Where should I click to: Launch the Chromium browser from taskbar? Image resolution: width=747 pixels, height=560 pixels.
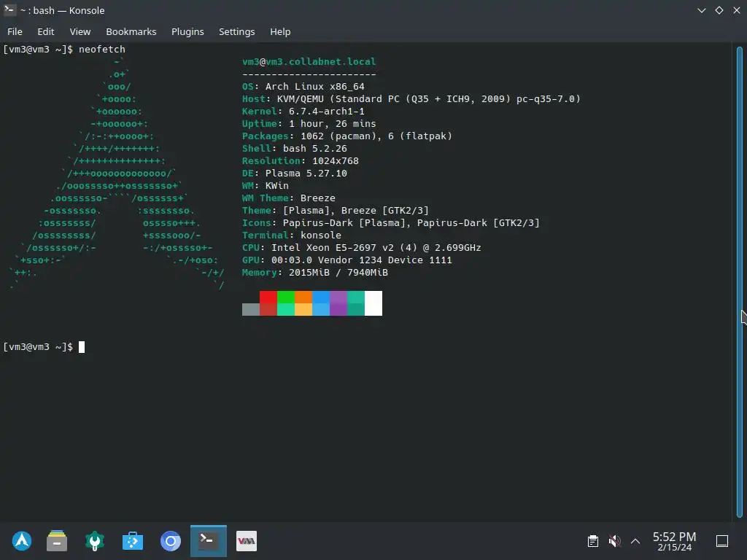171,541
